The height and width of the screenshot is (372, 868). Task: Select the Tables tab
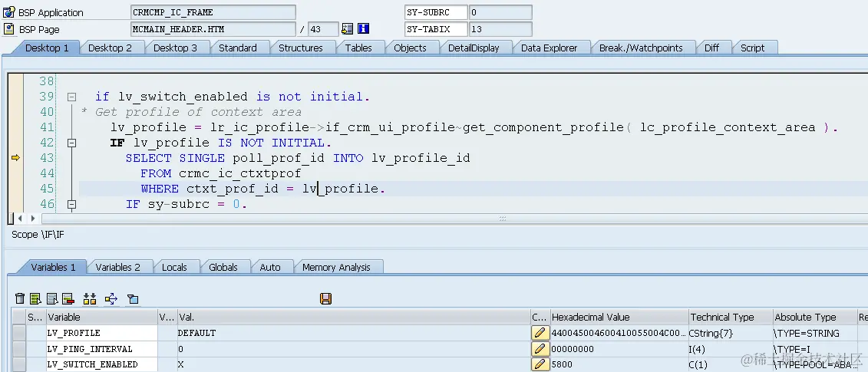pyautogui.click(x=358, y=48)
